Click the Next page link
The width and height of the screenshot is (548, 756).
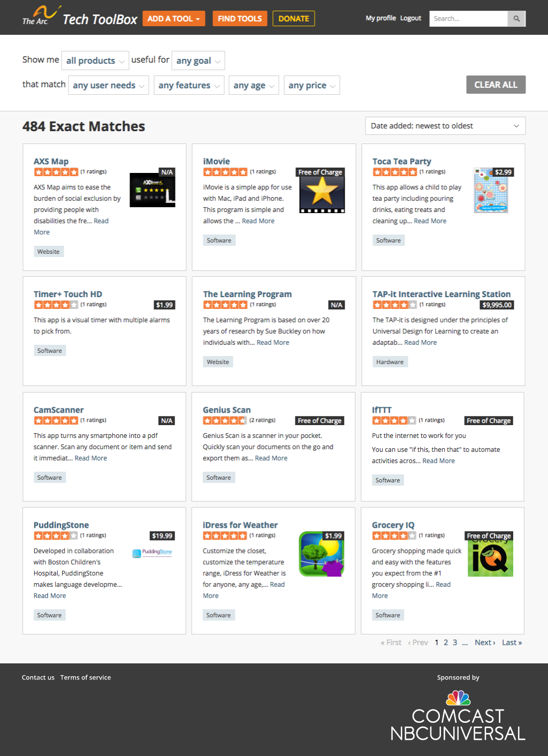485,642
